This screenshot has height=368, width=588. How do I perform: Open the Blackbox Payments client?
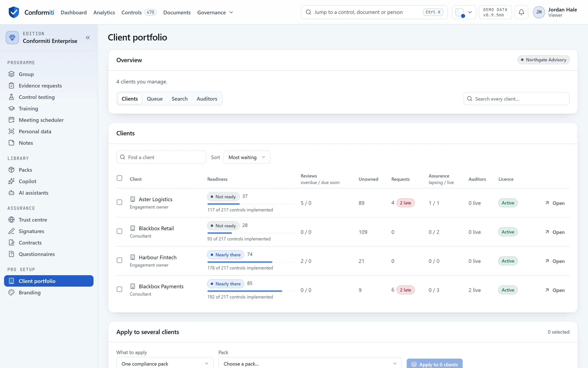pyautogui.click(x=555, y=290)
